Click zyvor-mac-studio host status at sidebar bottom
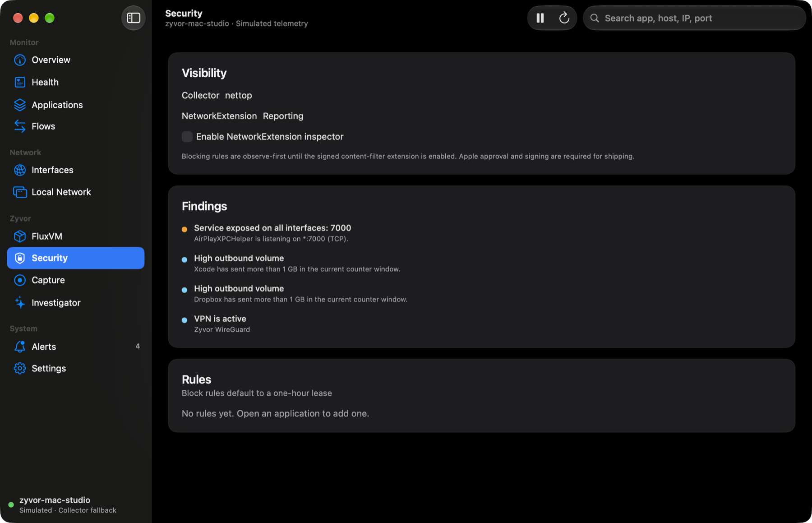Screen dimensions: 812x523 coord(63,504)
